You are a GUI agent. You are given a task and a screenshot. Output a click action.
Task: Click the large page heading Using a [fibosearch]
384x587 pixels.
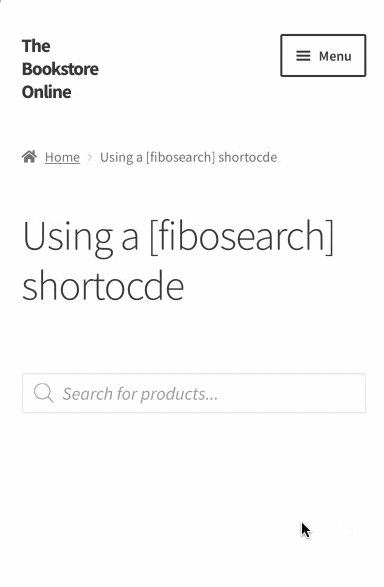178,236
